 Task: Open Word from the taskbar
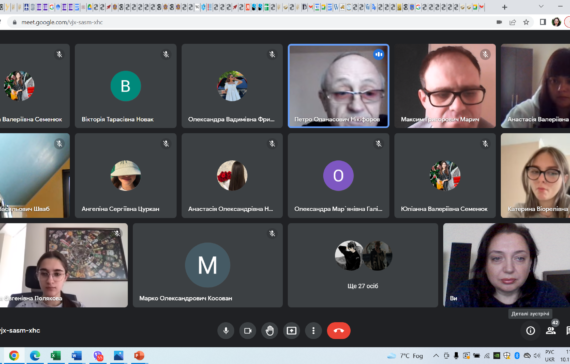pyautogui.click(x=77, y=355)
